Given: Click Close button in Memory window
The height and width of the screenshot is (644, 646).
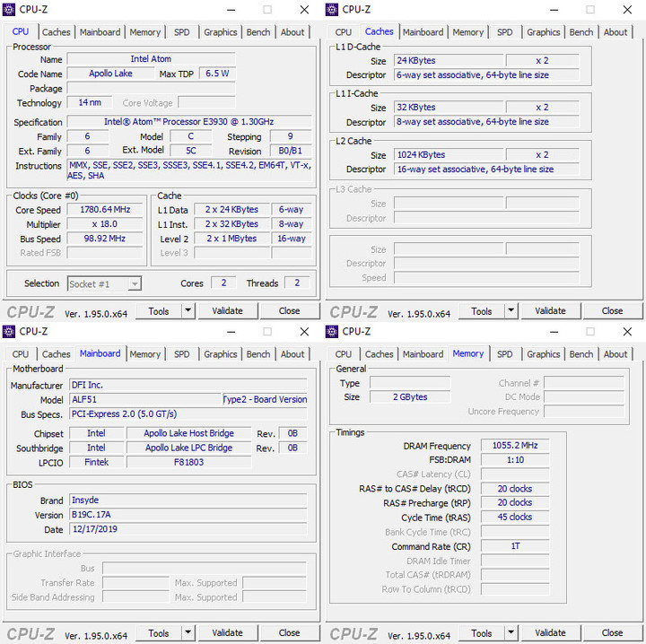Looking at the screenshot, I should pos(612,633).
